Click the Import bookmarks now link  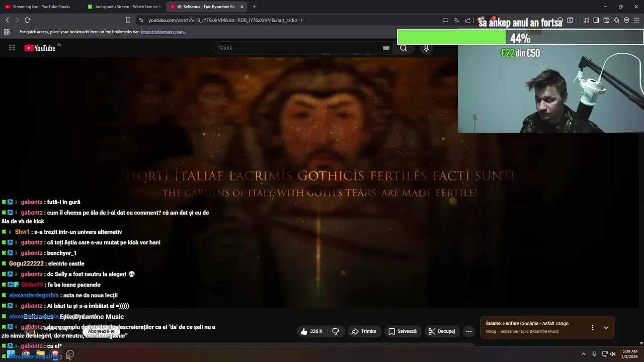click(x=163, y=32)
